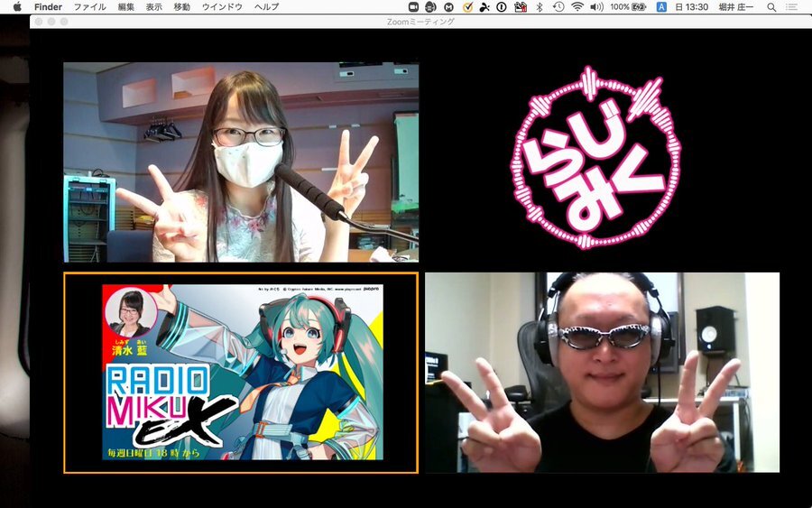This screenshot has height=508, width=812.
Task: Open the 表示 menu
Action: coord(154,6)
